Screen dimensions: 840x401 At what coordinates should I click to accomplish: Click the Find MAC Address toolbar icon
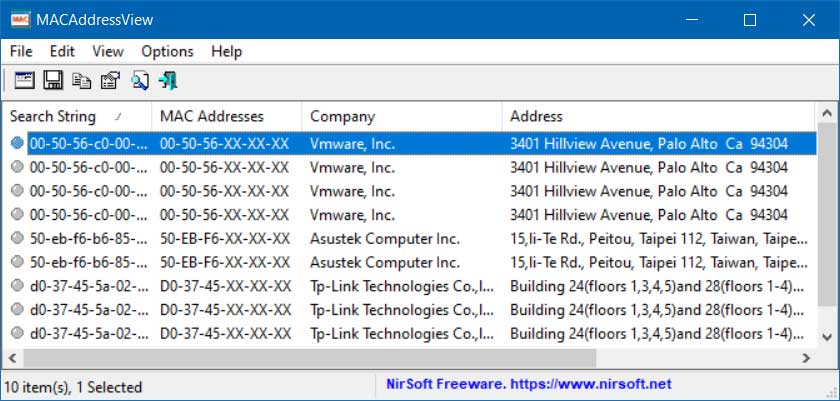coord(24,81)
